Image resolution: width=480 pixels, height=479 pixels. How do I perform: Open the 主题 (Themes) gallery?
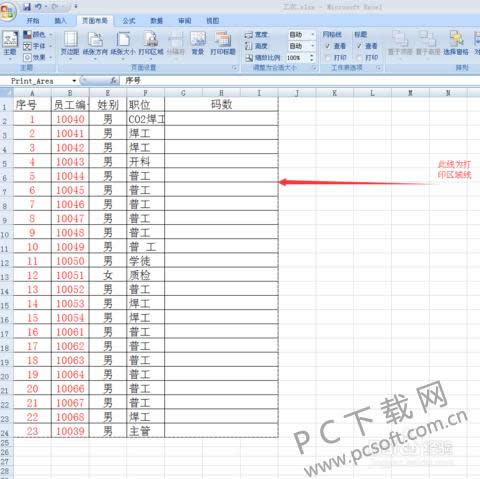[x=10, y=44]
